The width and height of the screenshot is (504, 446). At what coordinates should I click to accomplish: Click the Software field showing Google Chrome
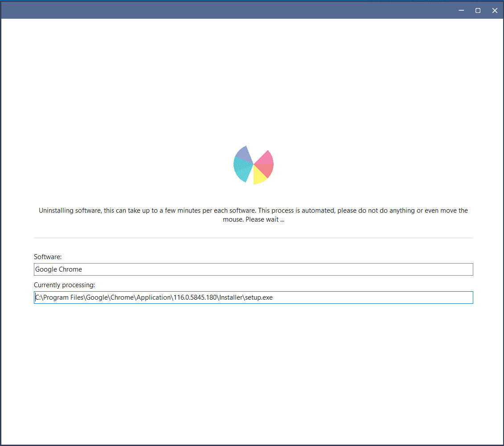point(253,269)
